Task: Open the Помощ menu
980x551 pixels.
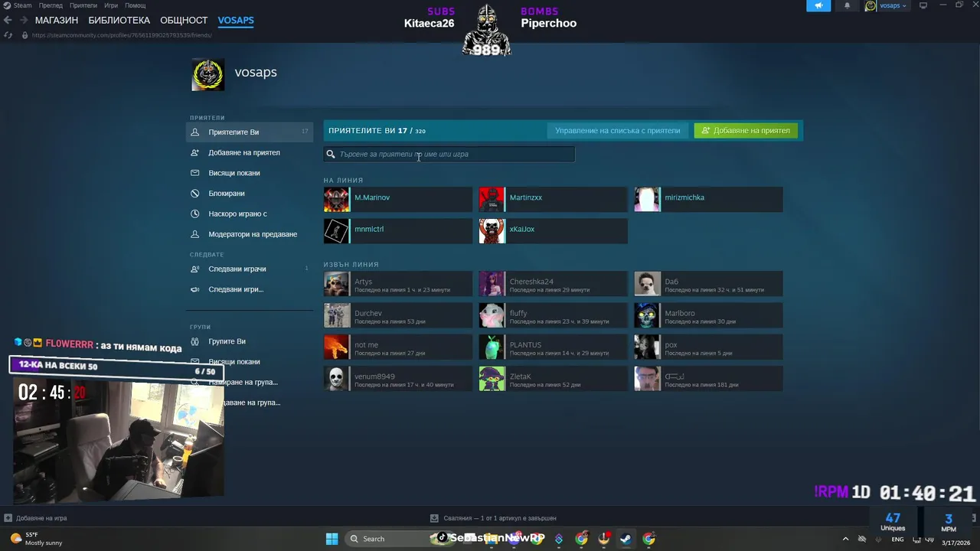Action: (135, 5)
